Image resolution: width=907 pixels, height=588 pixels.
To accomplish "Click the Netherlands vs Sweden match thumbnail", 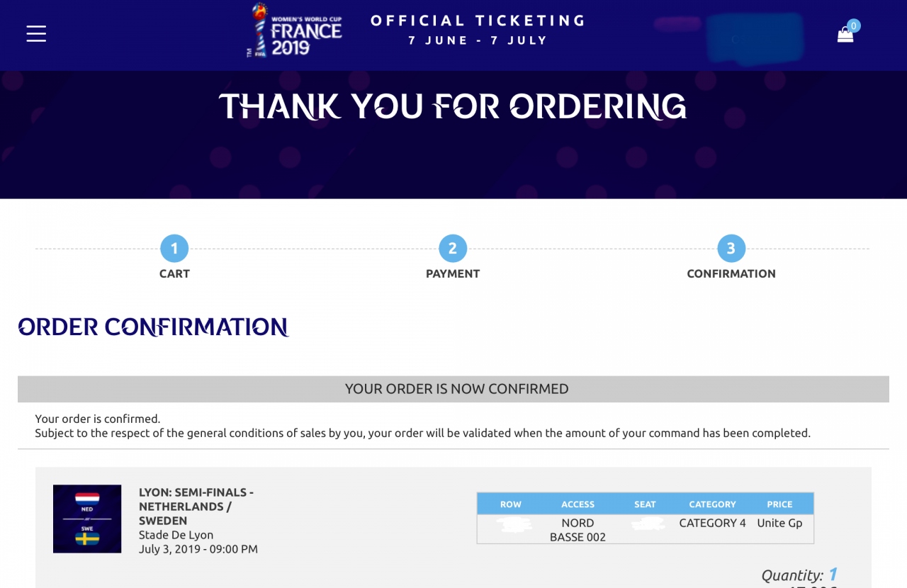I will 87,519.
